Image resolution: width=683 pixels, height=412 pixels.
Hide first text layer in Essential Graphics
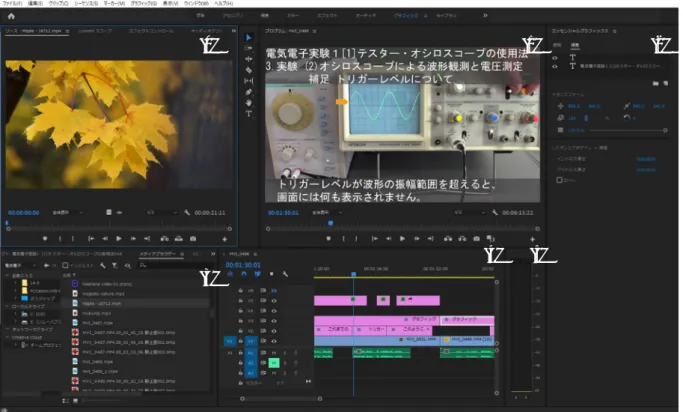click(x=555, y=57)
